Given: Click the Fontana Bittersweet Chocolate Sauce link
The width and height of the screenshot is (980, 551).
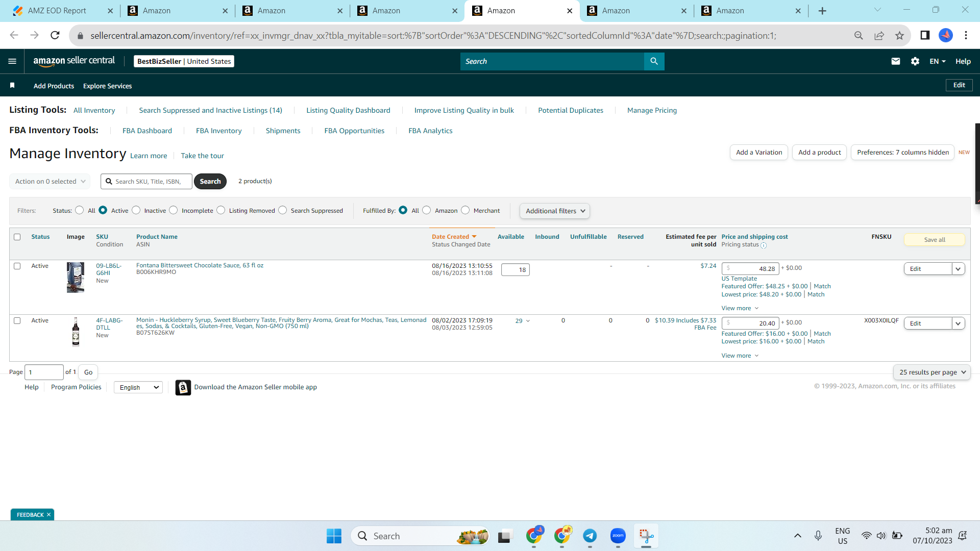Looking at the screenshot, I should tap(200, 265).
